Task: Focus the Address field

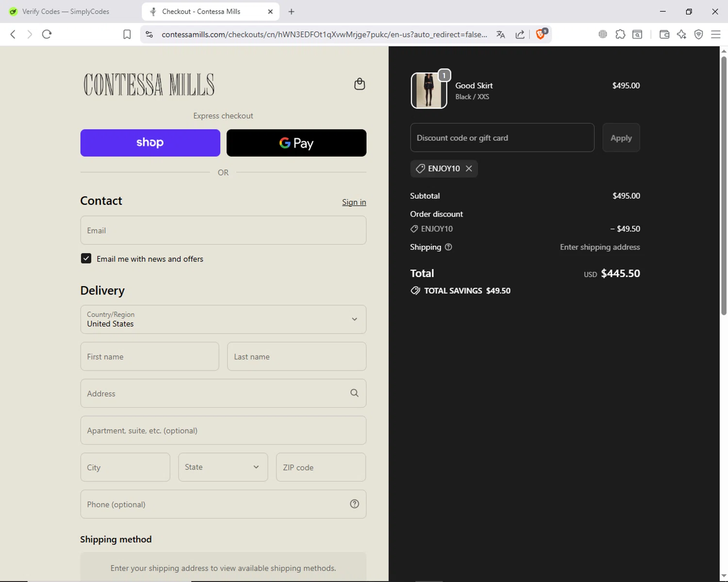Action: (x=223, y=393)
